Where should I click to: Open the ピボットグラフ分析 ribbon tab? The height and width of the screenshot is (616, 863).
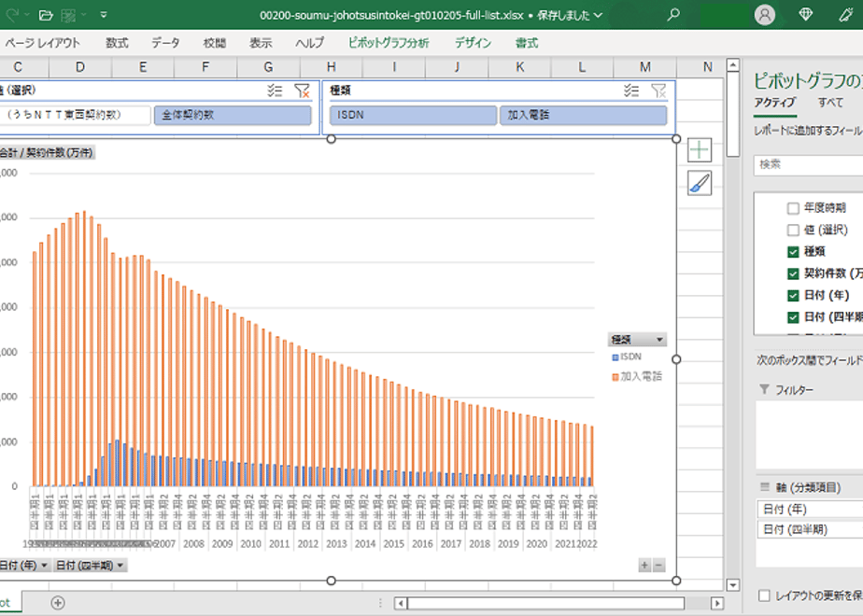pyautogui.click(x=389, y=43)
